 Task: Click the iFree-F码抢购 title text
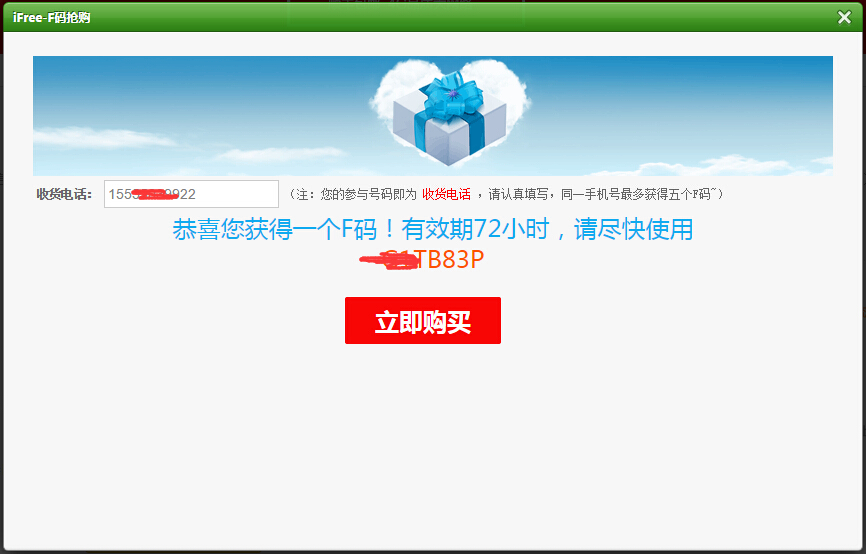click(51, 17)
